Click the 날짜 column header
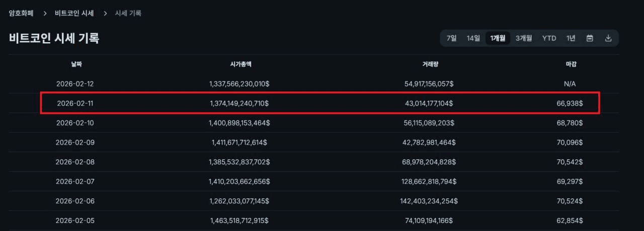This screenshot has width=644, height=231. pyautogui.click(x=75, y=64)
